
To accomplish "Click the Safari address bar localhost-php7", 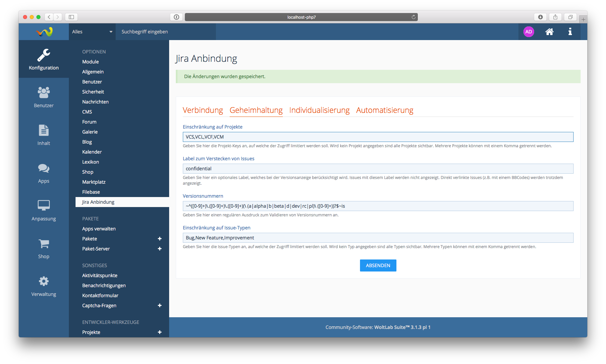I will (301, 17).
